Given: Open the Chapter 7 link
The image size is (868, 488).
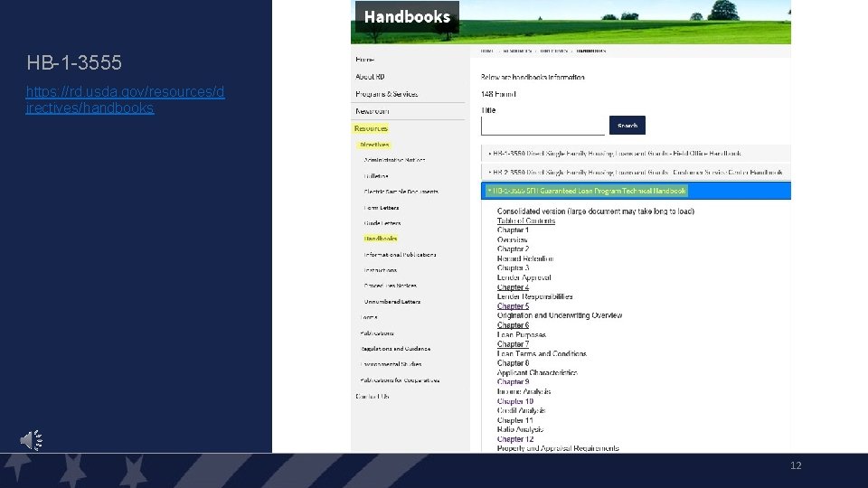Looking at the screenshot, I should (x=513, y=344).
